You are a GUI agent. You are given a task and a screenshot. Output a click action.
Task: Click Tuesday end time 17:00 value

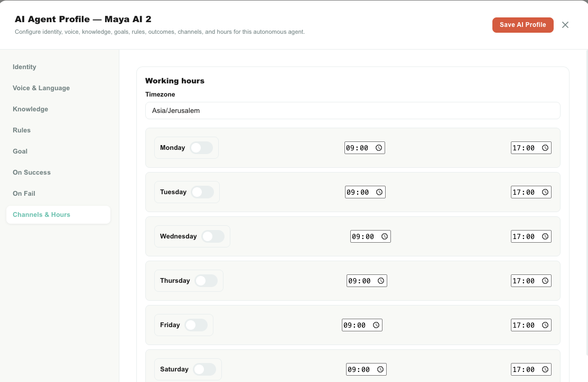tap(524, 192)
